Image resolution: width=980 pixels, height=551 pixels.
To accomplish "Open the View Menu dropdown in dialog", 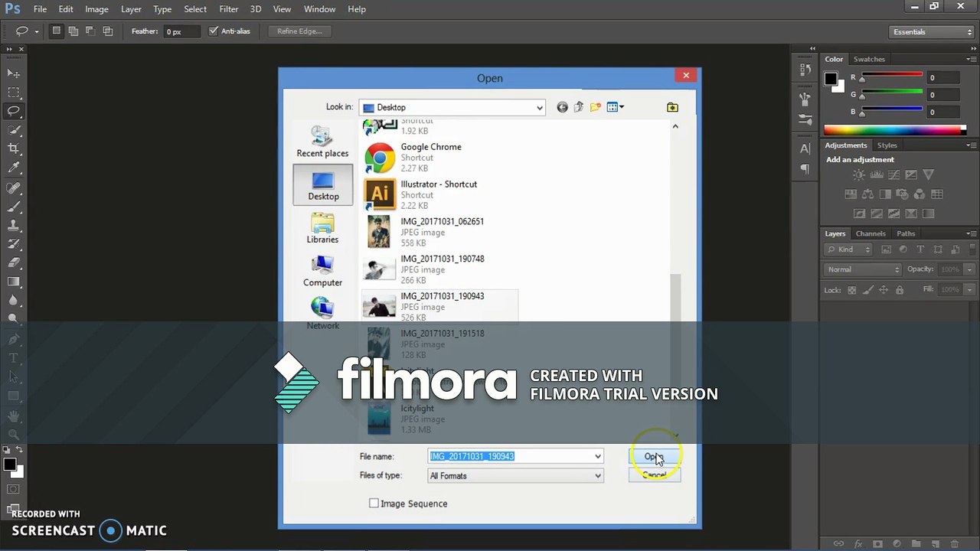I will click(x=616, y=107).
